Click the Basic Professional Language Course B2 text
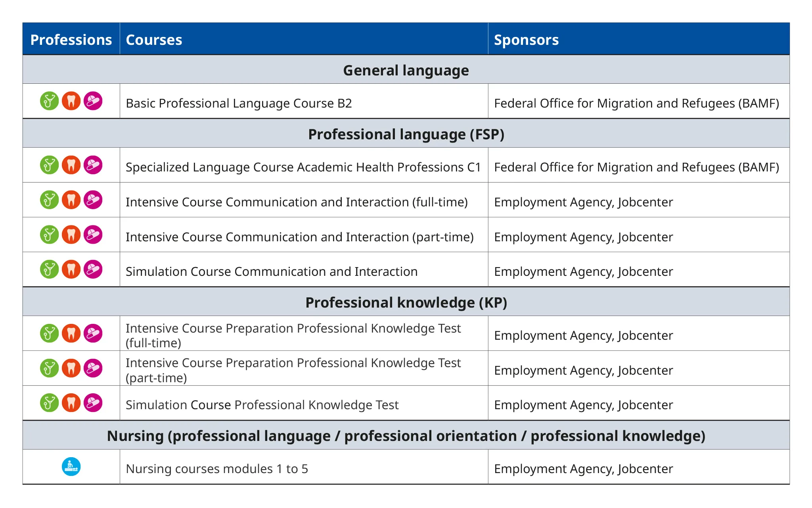This screenshot has height=508, width=812. [x=239, y=103]
